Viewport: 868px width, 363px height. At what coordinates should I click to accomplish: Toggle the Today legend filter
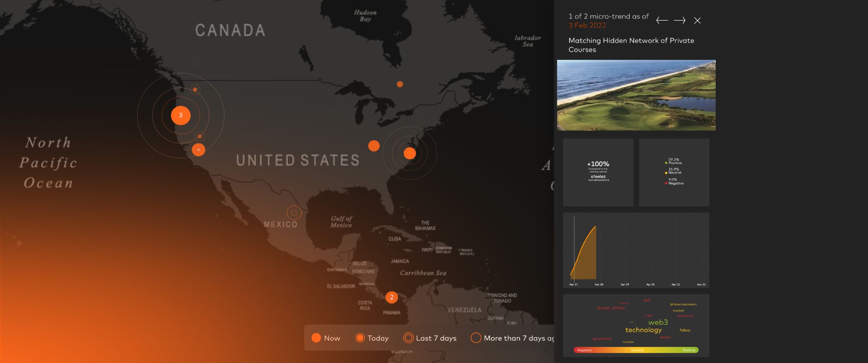point(372,338)
